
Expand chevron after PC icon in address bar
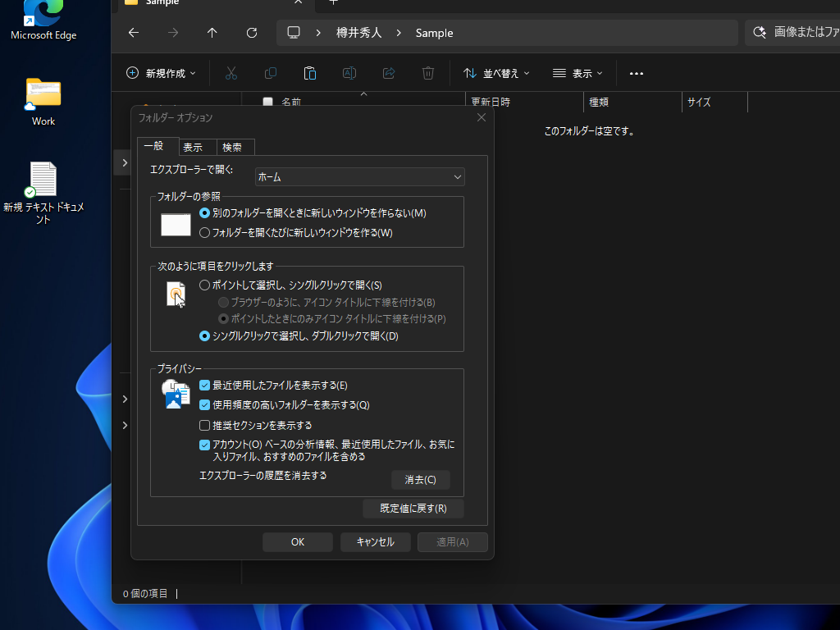click(x=318, y=33)
